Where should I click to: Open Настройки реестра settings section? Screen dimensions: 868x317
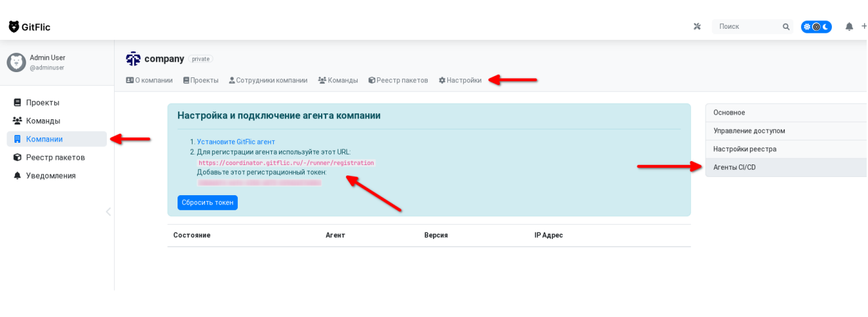(x=787, y=149)
